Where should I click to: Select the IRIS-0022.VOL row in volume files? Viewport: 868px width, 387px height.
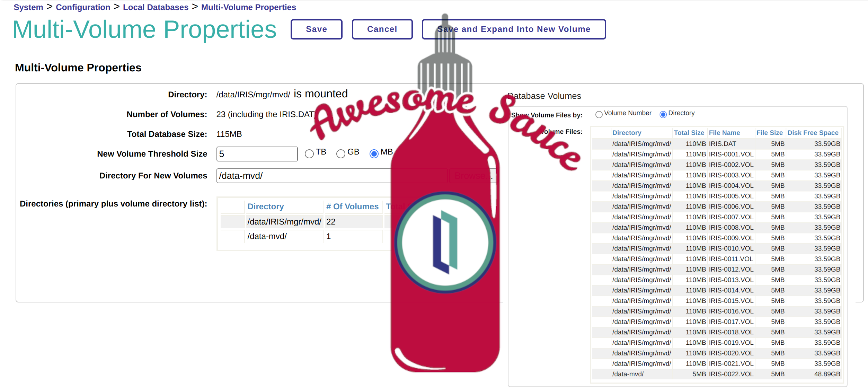731,374
